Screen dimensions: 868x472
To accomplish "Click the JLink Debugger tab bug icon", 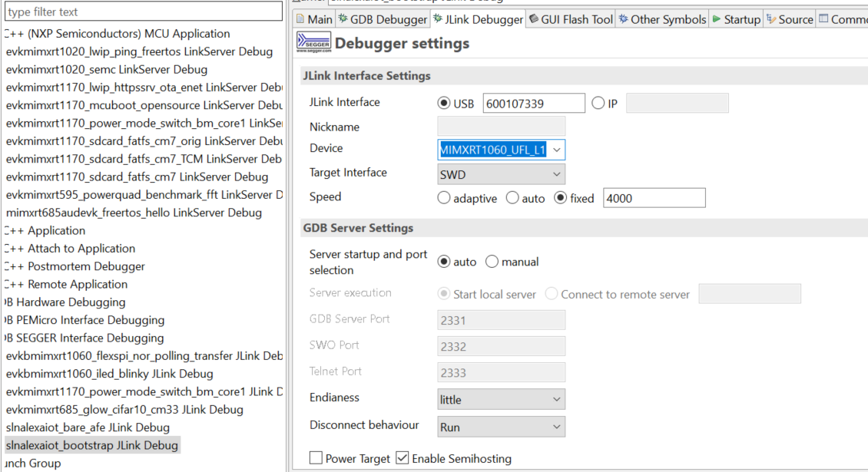I will click(438, 19).
